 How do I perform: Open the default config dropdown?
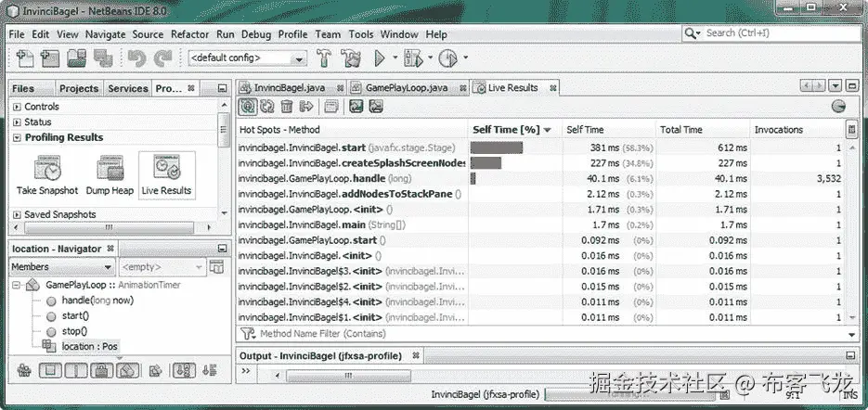[300, 58]
